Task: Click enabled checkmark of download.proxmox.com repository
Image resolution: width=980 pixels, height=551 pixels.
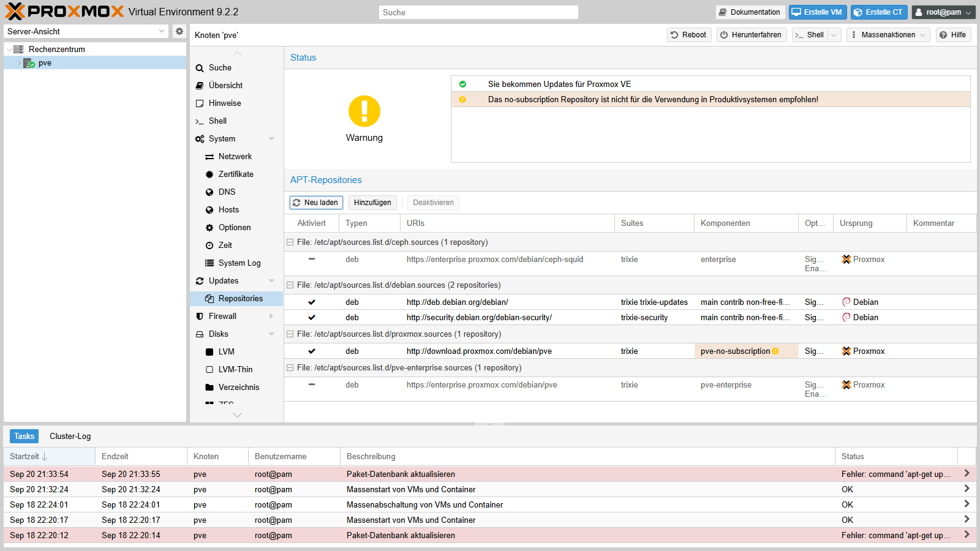Action: point(312,351)
